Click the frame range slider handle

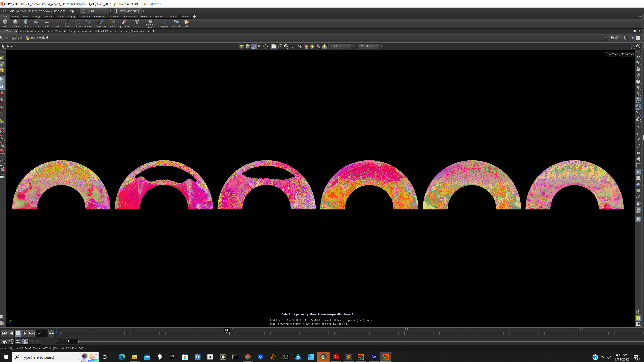[78, 341]
